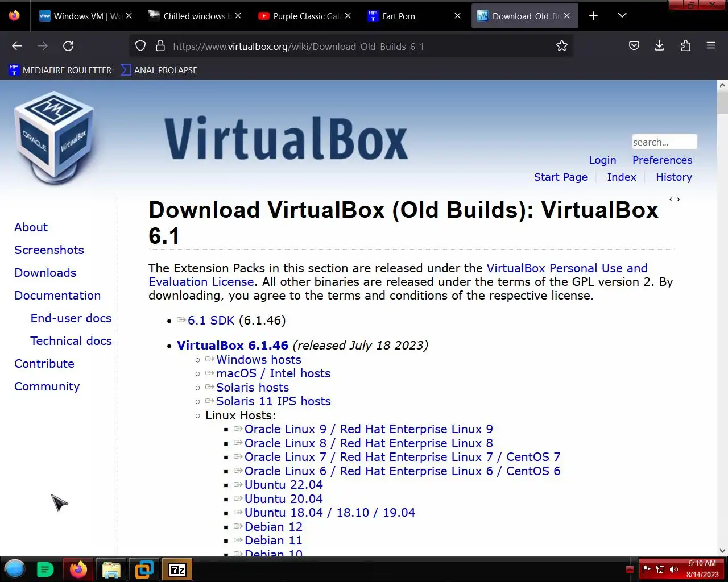Close the Windows VM tab

tap(129, 16)
